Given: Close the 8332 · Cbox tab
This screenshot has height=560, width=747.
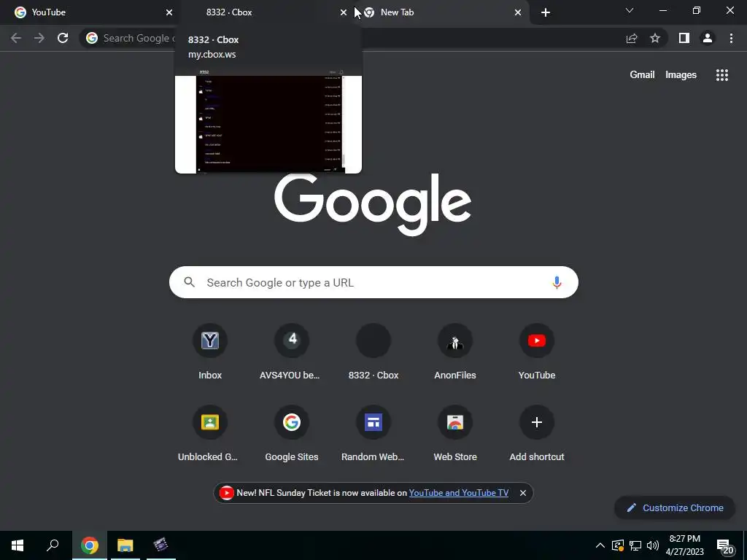Looking at the screenshot, I should pos(343,12).
